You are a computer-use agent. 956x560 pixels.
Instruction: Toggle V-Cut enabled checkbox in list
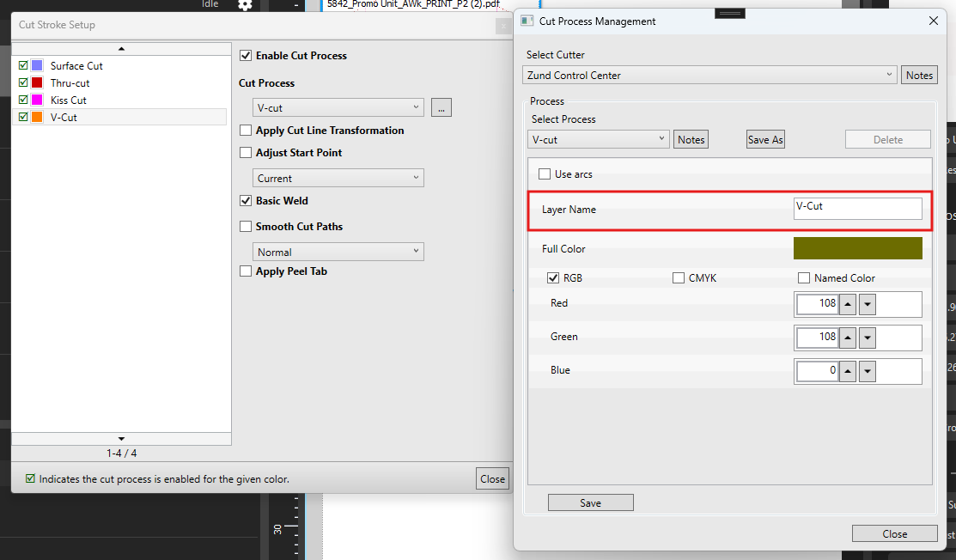click(x=23, y=116)
